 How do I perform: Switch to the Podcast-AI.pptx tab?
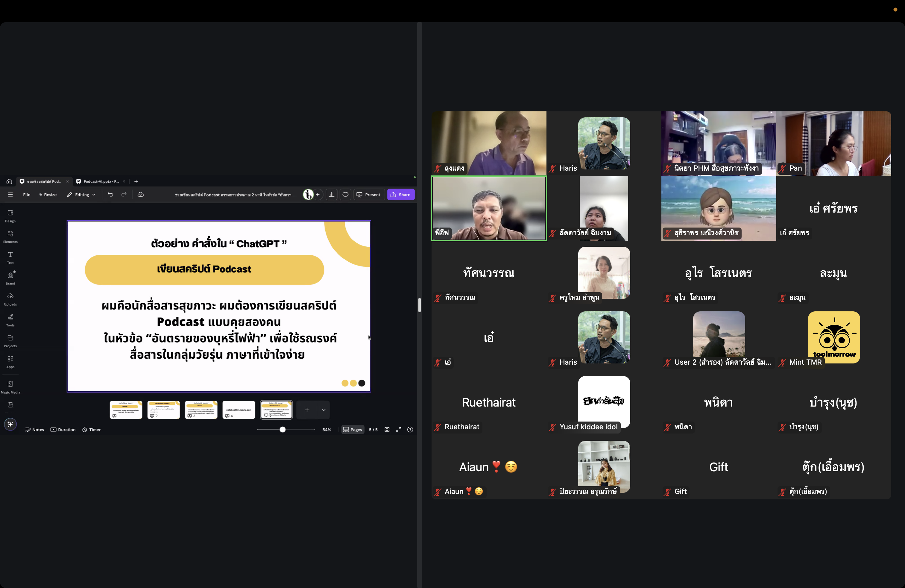101,181
